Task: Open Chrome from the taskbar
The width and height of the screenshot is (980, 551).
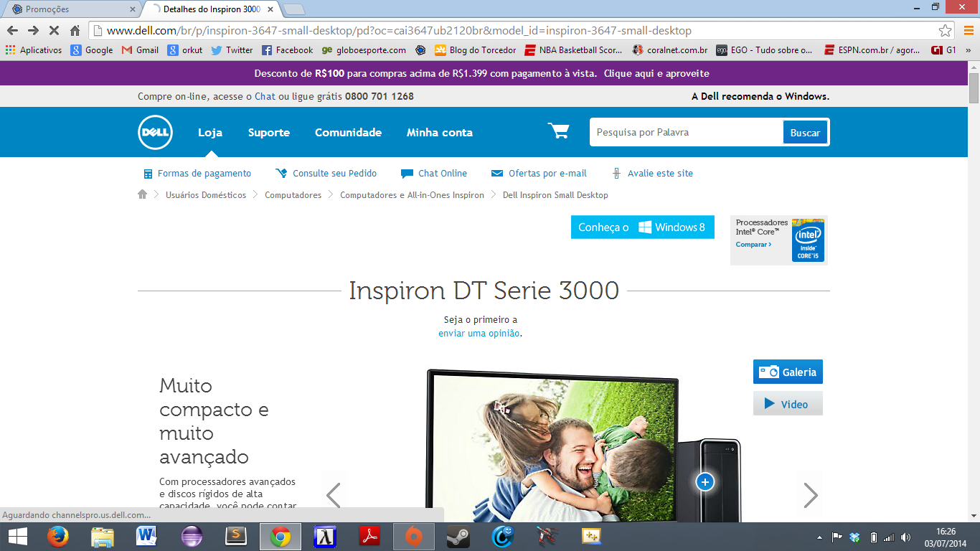Action: tap(280, 536)
